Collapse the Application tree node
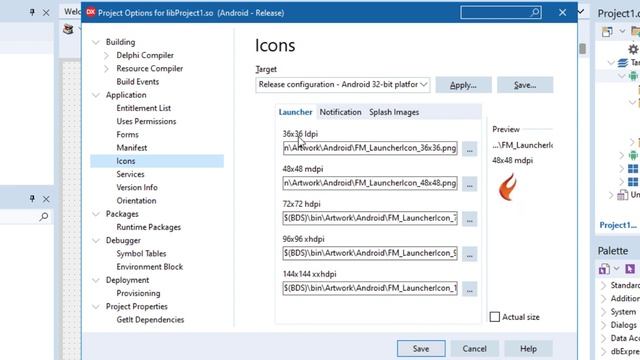The height and width of the screenshot is (360, 640). pos(96,95)
